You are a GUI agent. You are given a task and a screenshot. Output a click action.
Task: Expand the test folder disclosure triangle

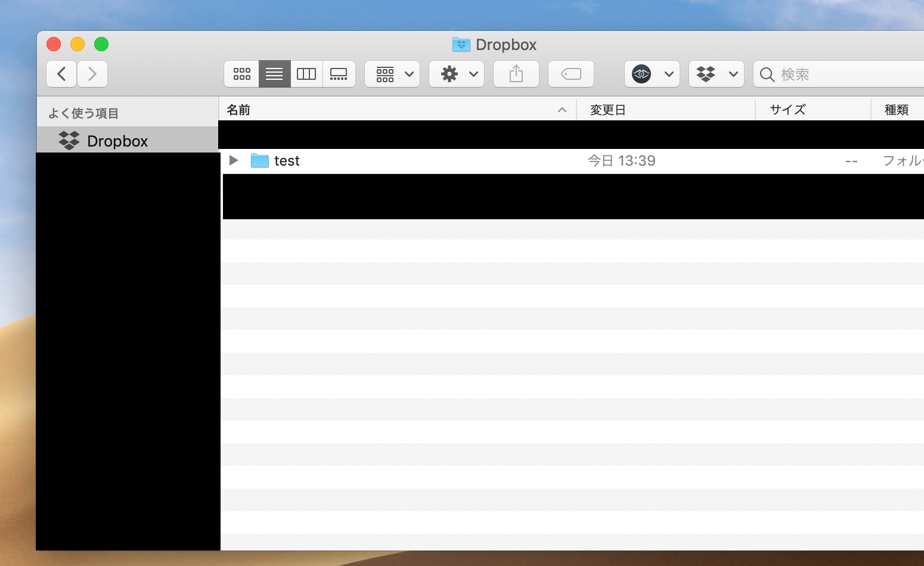point(234,160)
